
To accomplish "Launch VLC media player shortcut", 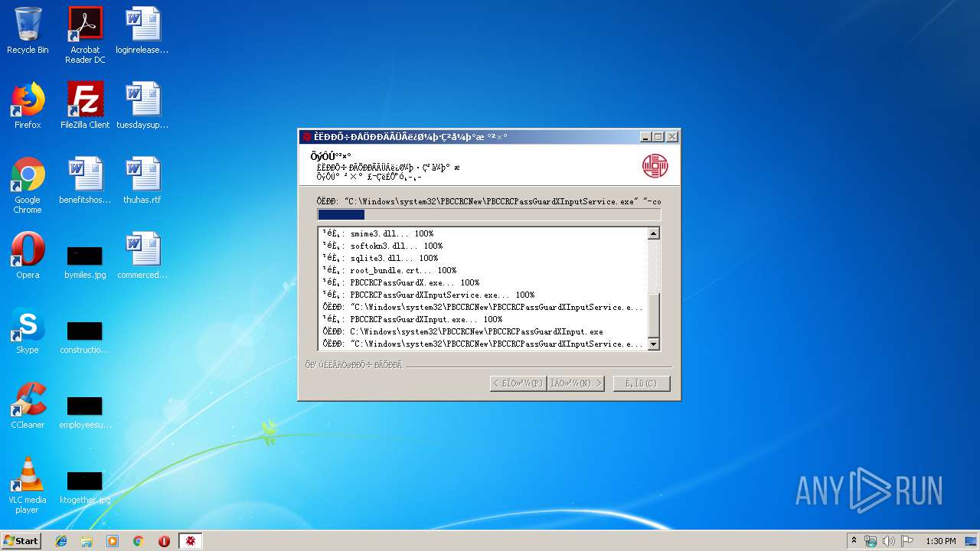I will pos(28,485).
